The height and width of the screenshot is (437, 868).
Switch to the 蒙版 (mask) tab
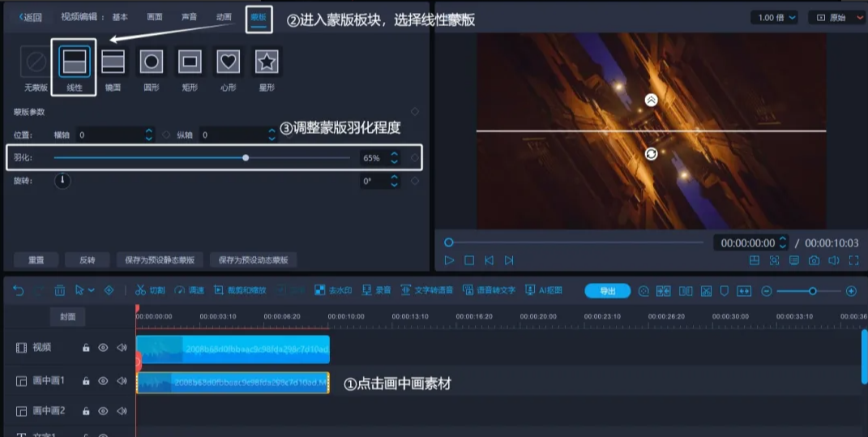click(x=259, y=18)
